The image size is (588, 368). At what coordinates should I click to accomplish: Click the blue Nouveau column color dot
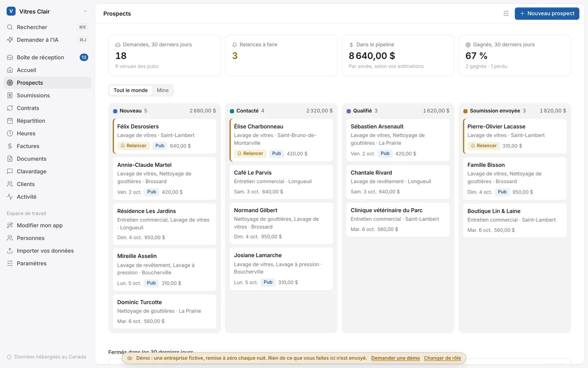pos(115,111)
